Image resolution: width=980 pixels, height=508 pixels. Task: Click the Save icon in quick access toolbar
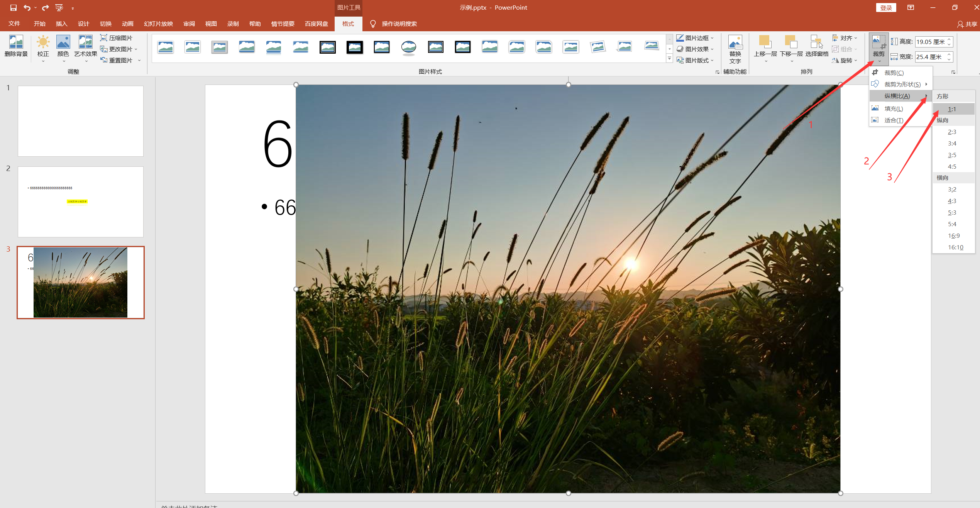point(13,7)
